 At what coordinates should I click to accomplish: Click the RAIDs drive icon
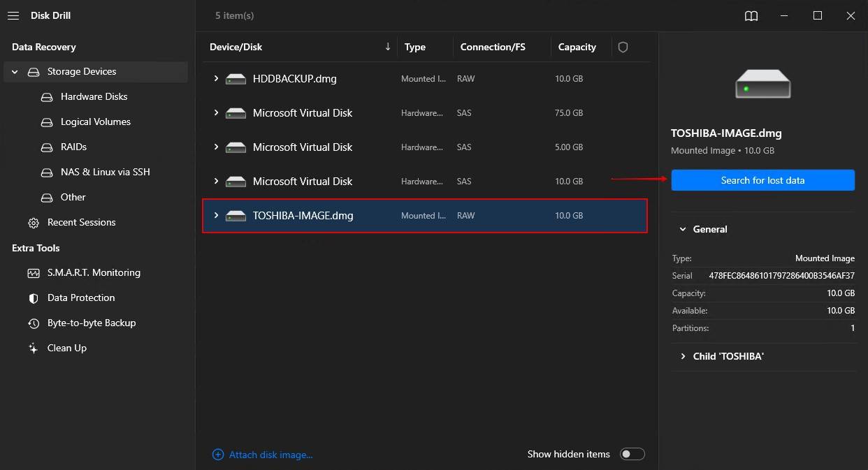click(x=47, y=147)
